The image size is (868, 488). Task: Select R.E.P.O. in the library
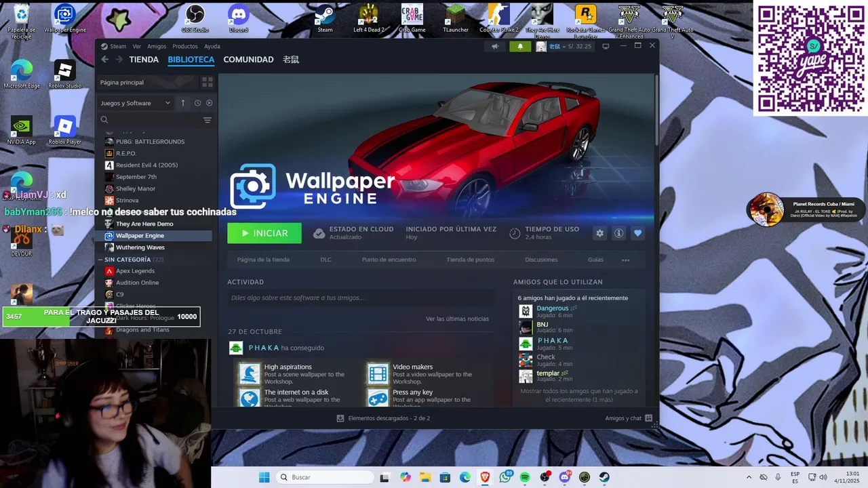click(x=126, y=153)
